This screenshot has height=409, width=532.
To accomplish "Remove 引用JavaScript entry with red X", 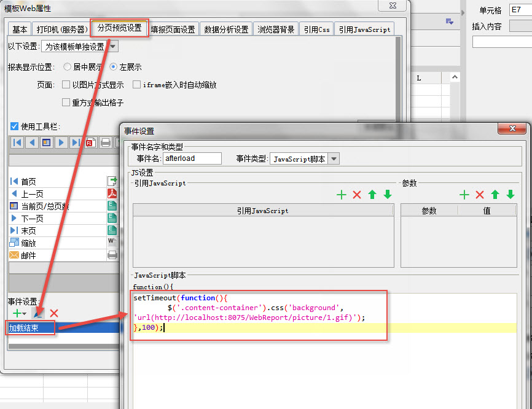I will pyautogui.click(x=357, y=195).
